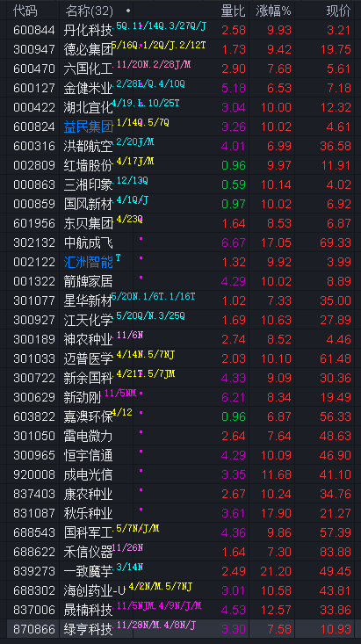The width and height of the screenshot is (361, 644).
Task: Sort by the 名称(32) column header
Action: 89,11
